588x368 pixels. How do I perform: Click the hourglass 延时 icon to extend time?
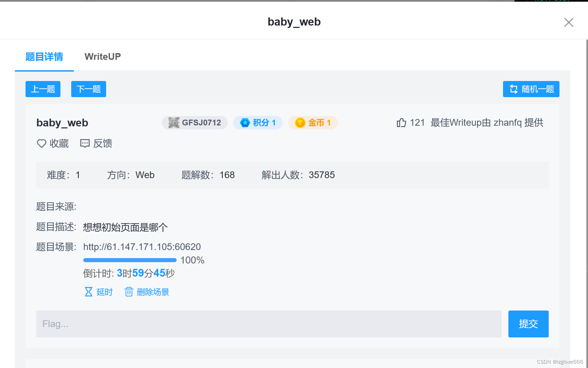click(x=88, y=292)
